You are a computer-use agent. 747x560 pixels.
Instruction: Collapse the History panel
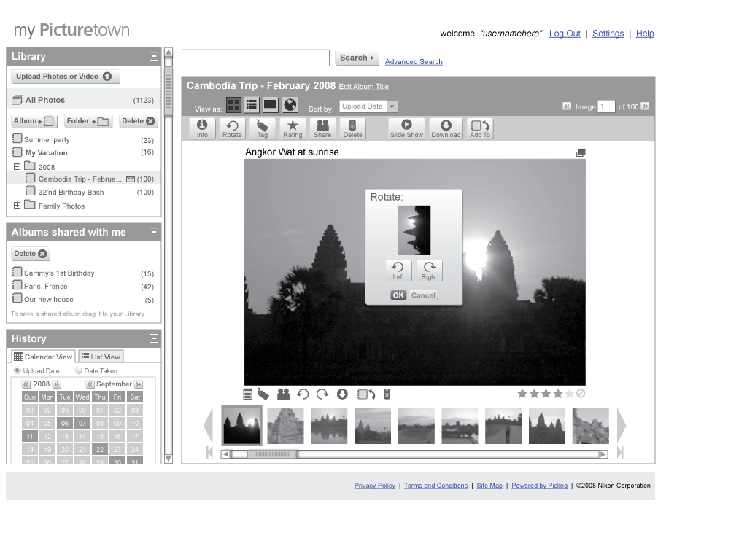click(153, 338)
